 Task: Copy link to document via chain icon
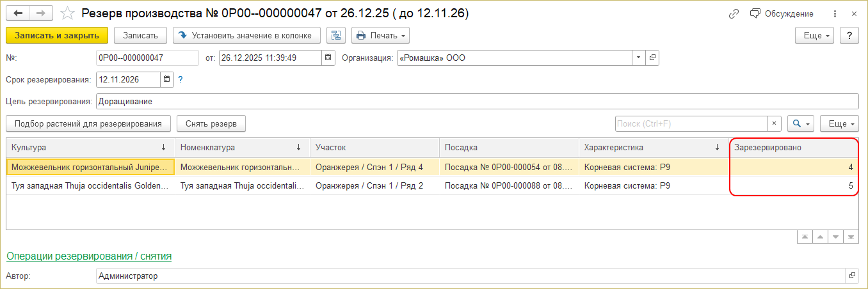click(x=734, y=13)
